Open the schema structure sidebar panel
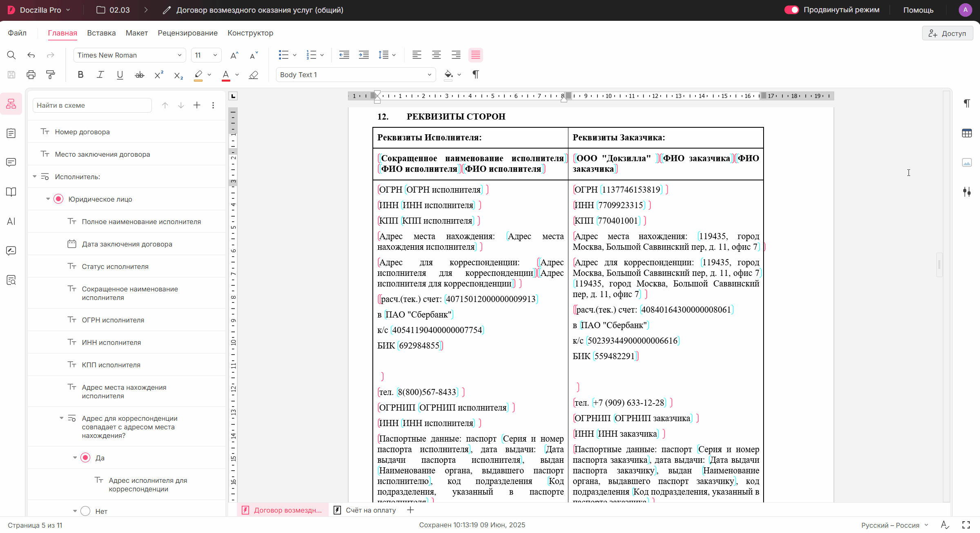Screen dimensions: 980x533 [x=11, y=104]
